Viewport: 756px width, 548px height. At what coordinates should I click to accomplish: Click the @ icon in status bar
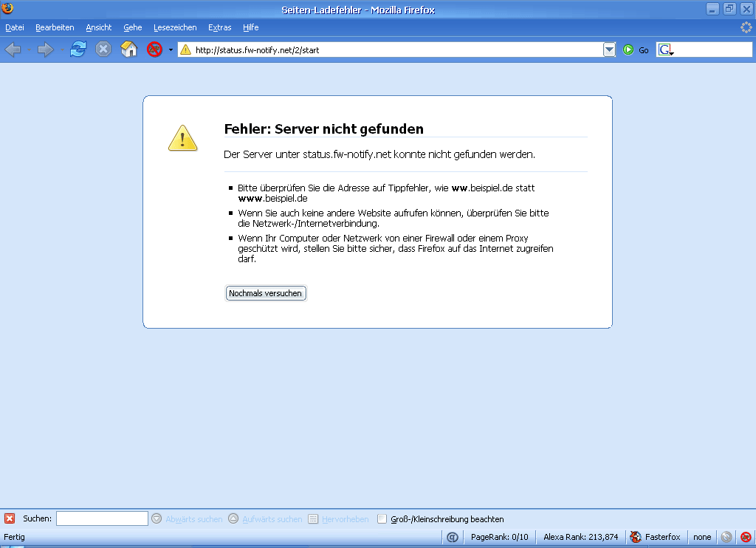click(x=453, y=537)
